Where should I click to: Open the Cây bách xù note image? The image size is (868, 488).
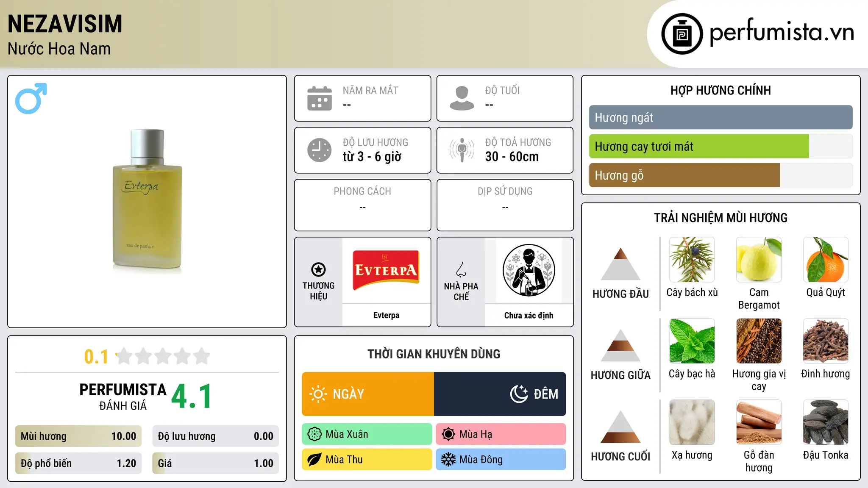coord(692,260)
